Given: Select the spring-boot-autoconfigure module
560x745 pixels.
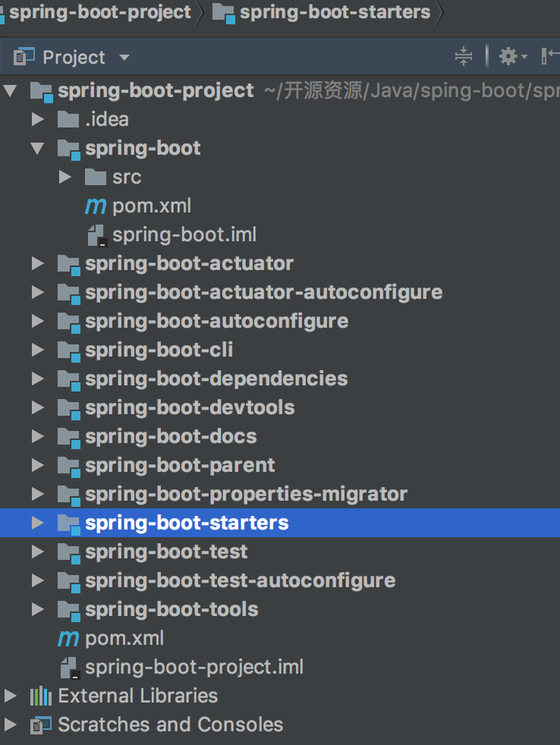Looking at the screenshot, I should (x=216, y=321).
